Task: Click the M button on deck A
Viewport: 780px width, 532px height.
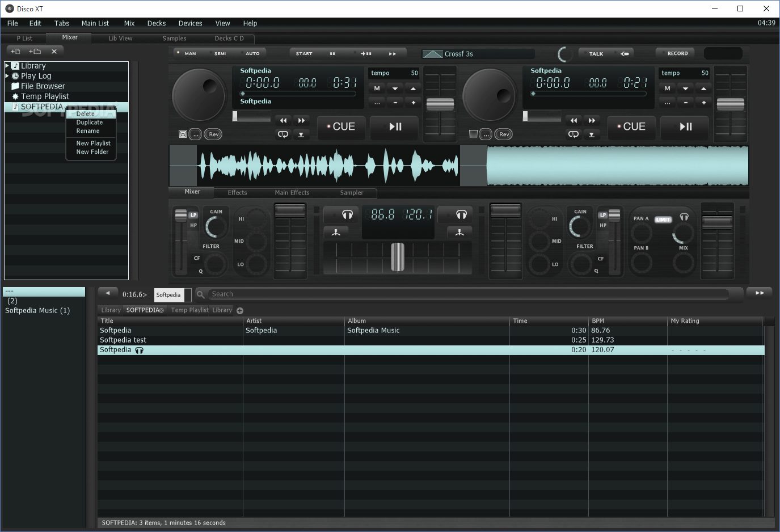Action: coord(377,88)
